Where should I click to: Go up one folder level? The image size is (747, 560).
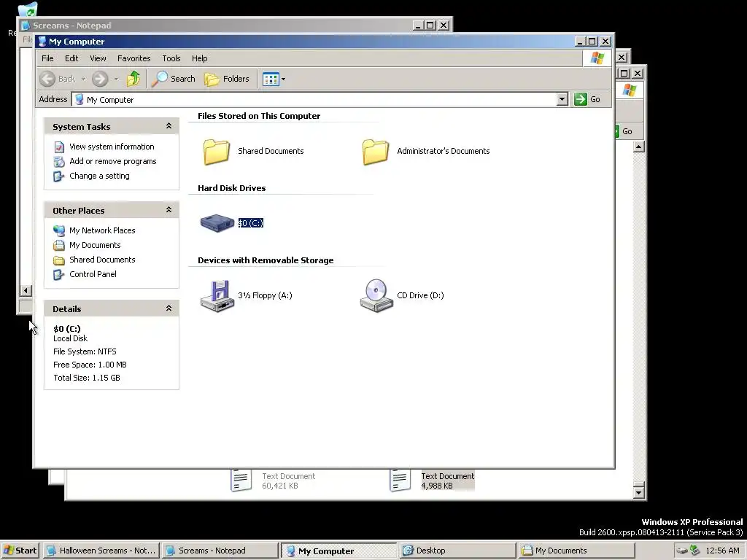[x=133, y=79]
